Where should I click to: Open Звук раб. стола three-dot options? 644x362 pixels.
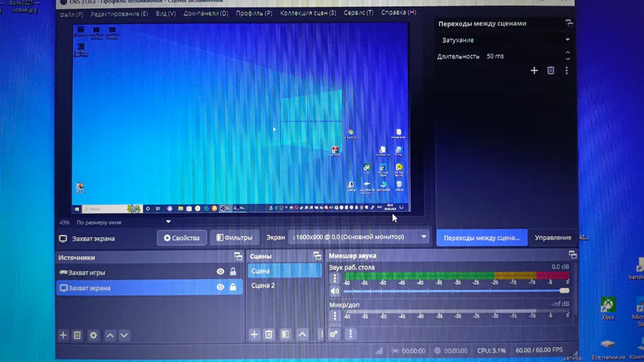coord(335,278)
